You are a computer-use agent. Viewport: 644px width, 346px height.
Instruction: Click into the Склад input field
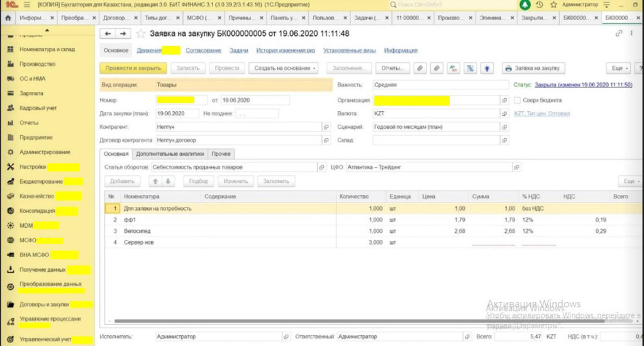click(436, 140)
